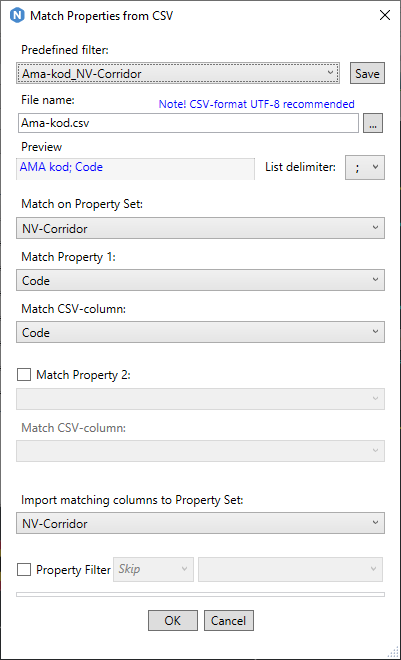The width and height of the screenshot is (401, 660).
Task: Browse for file with ellipsis button
Action: point(373,123)
